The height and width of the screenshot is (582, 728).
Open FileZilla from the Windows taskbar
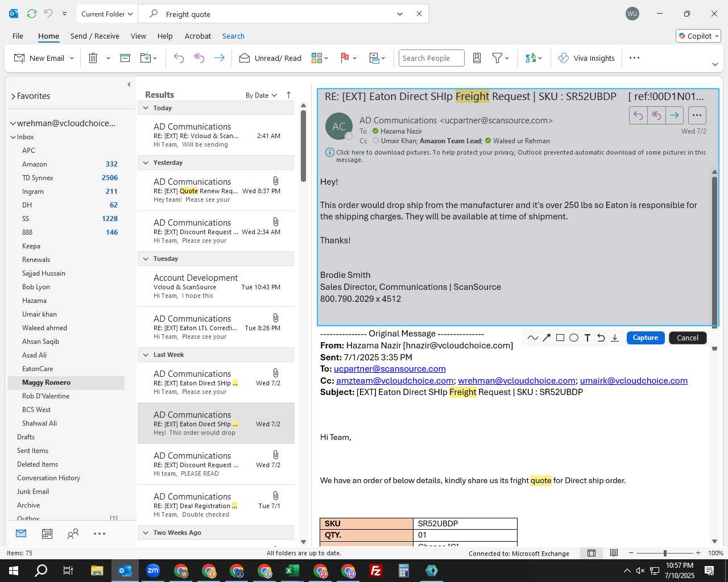(x=376, y=571)
